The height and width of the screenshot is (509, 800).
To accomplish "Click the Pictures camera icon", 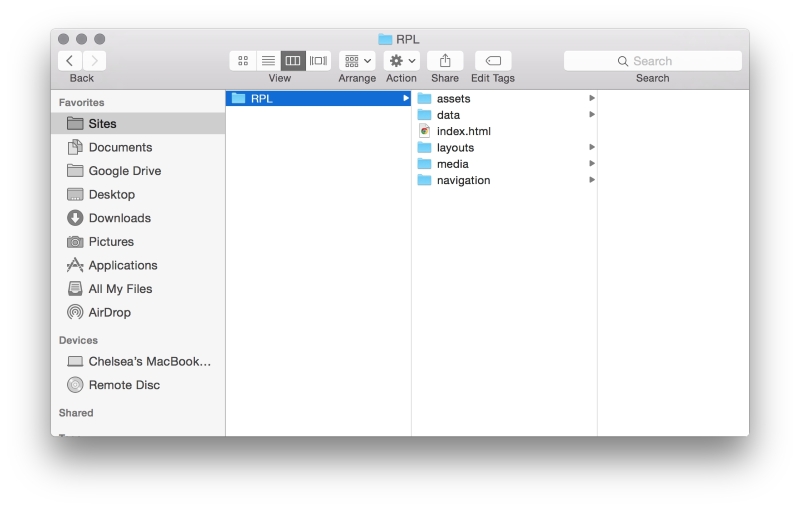I will tap(75, 242).
